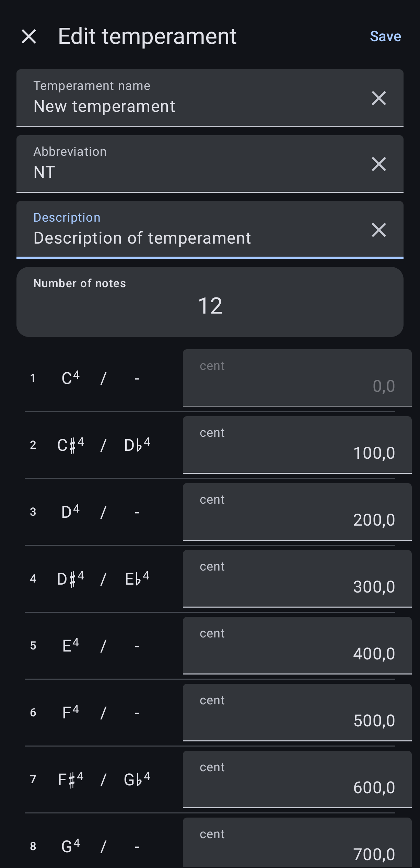
Task: Select the C♯4 note name
Action: (x=70, y=445)
